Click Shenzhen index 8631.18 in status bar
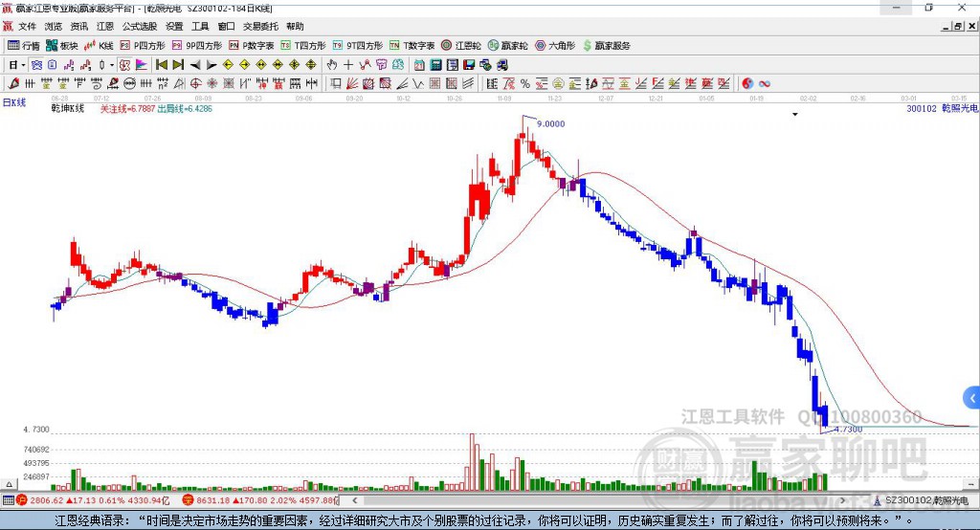 pos(213,500)
